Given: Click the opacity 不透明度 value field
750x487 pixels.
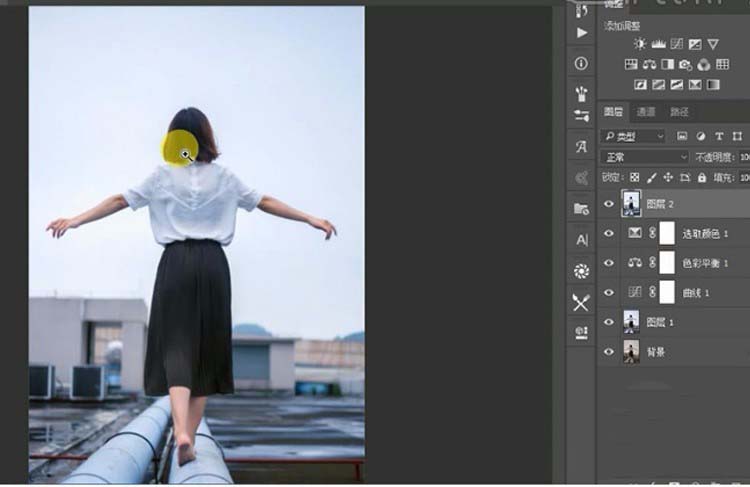Looking at the screenshot, I should (744, 157).
